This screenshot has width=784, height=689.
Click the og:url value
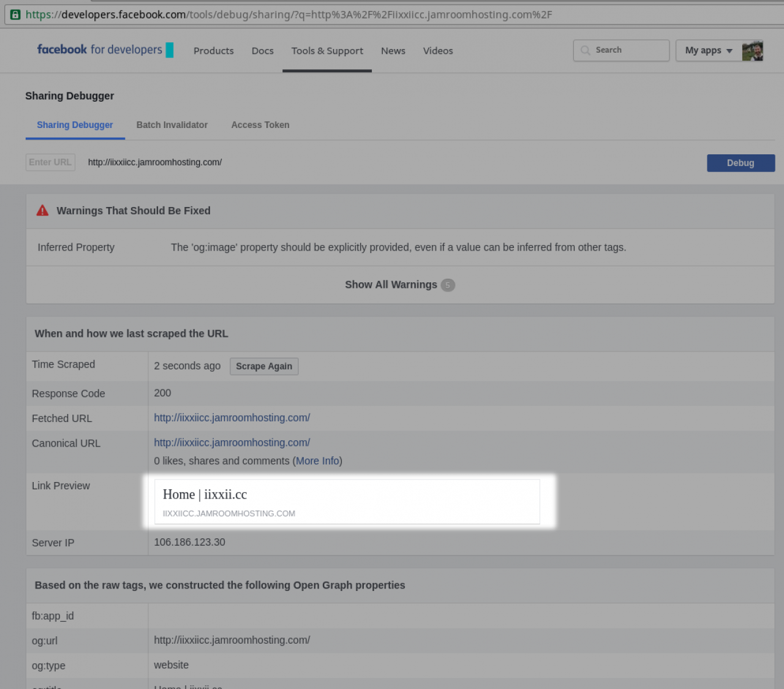232,640
